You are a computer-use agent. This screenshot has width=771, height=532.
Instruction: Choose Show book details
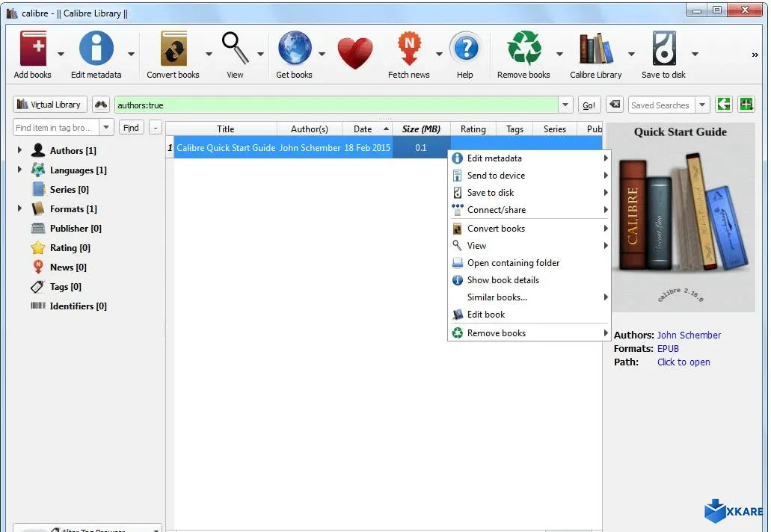(x=529, y=280)
